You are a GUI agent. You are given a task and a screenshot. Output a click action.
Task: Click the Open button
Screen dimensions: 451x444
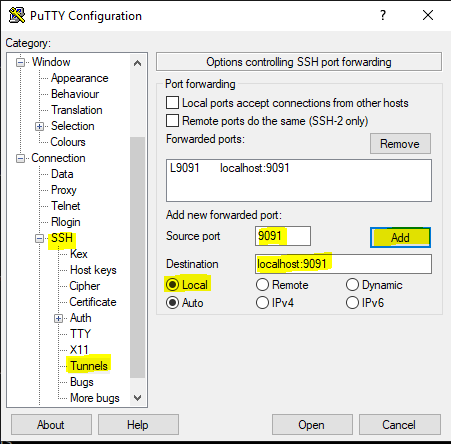point(312,425)
